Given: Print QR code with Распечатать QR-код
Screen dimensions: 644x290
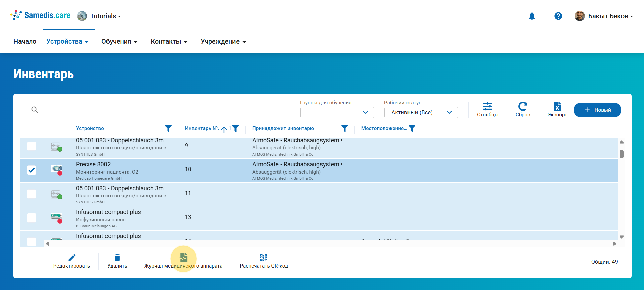Looking at the screenshot, I should 264,261.
